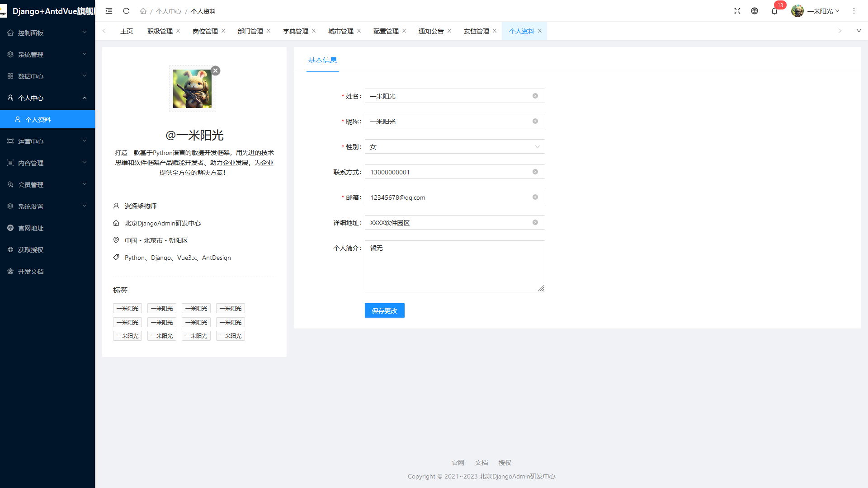Click into the 个人简介 text area
The image size is (868, 488).
pyautogui.click(x=454, y=266)
